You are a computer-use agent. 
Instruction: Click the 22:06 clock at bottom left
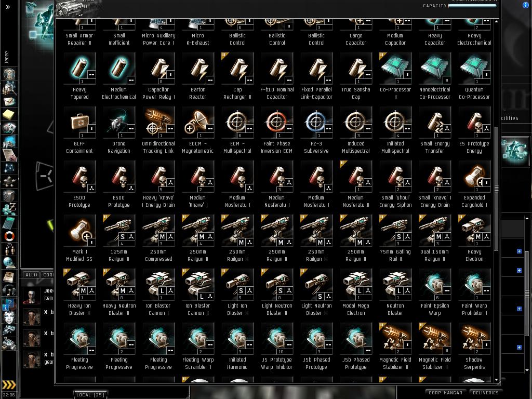(9, 395)
